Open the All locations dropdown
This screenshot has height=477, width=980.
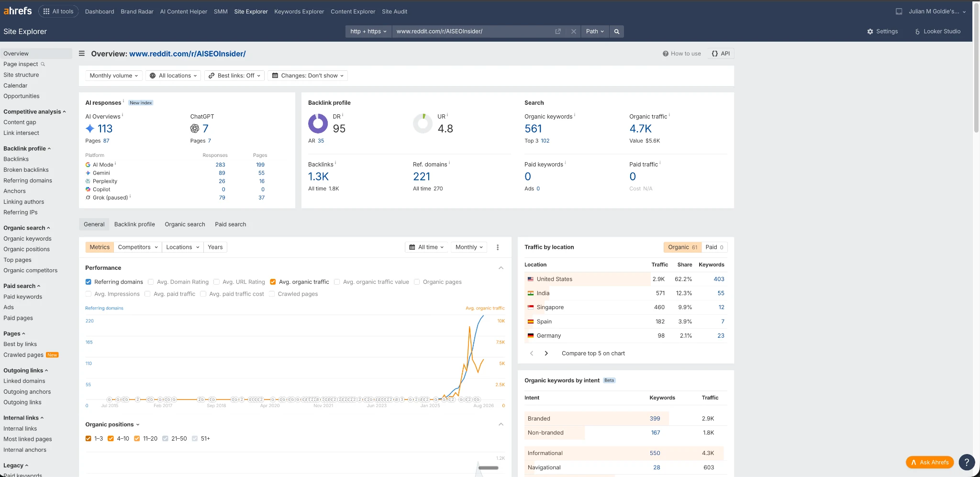[x=173, y=76]
